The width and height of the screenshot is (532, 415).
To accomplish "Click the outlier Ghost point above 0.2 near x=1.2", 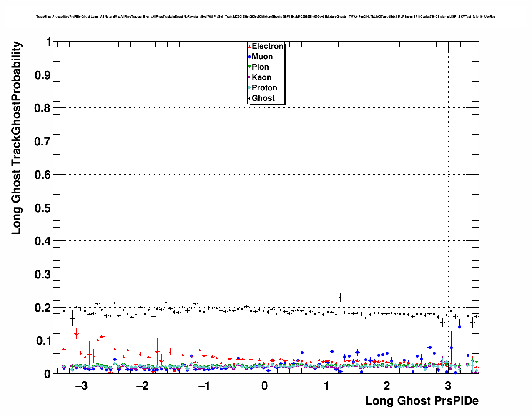I will (340, 297).
